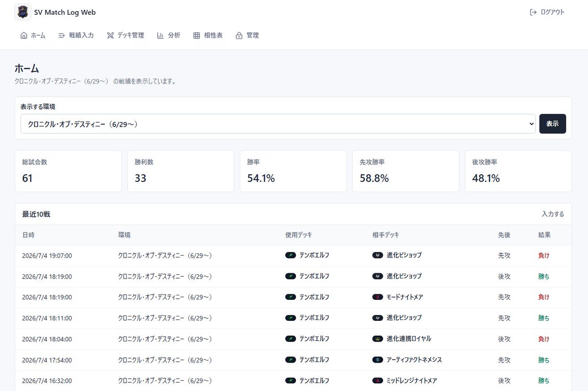Viewport: 588px width, 391px height.
Task: Click bishop badge in the 18:11:00 row
Action: click(377, 318)
